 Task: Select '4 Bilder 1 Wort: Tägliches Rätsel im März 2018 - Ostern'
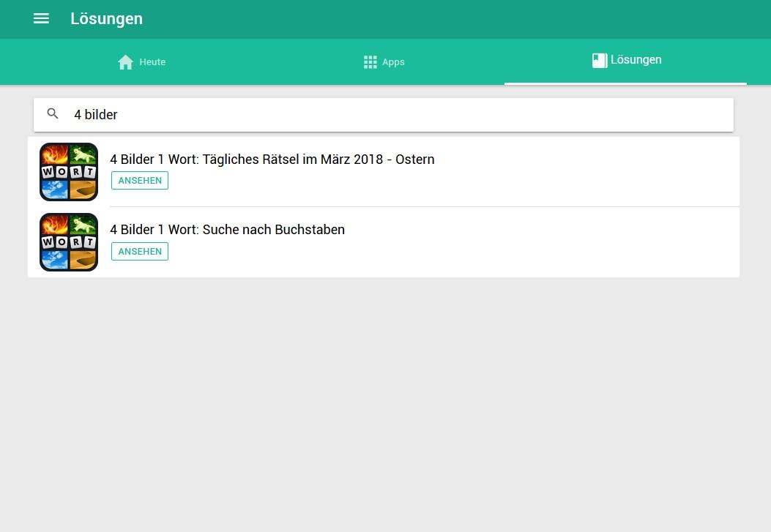[x=272, y=159]
